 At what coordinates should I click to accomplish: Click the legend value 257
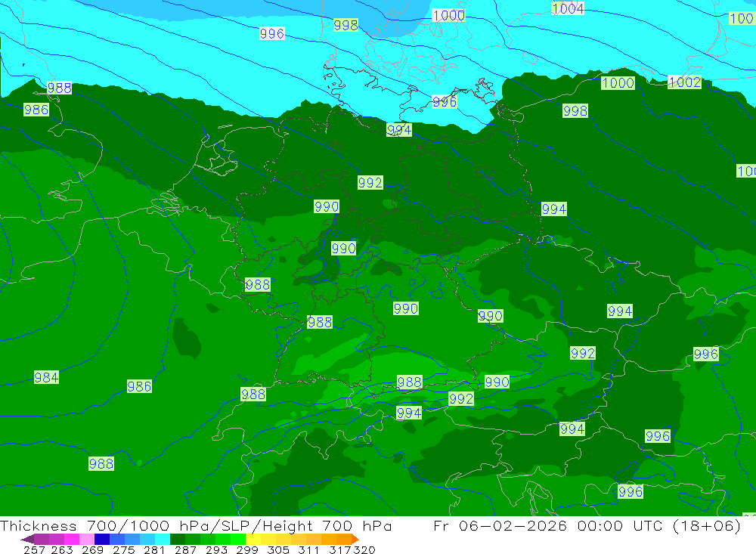coord(34,549)
